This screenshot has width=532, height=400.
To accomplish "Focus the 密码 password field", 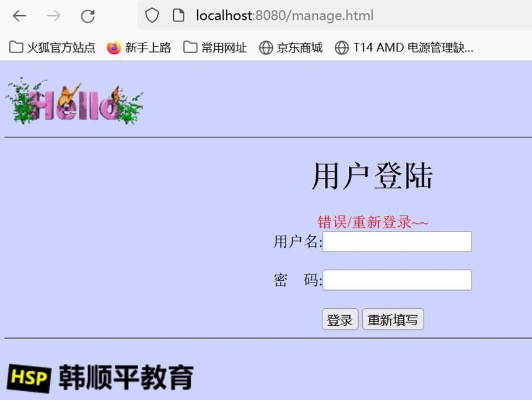I will [397, 280].
